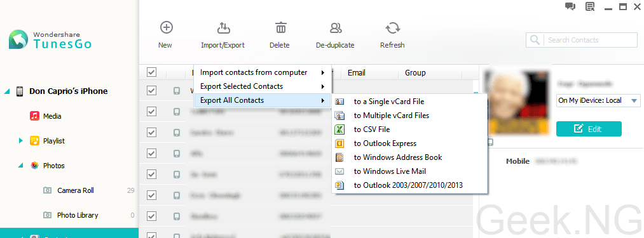Uncheck the fifth contact row checkbox
The height and width of the screenshot is (238, 644).
[x=151, y=175]
